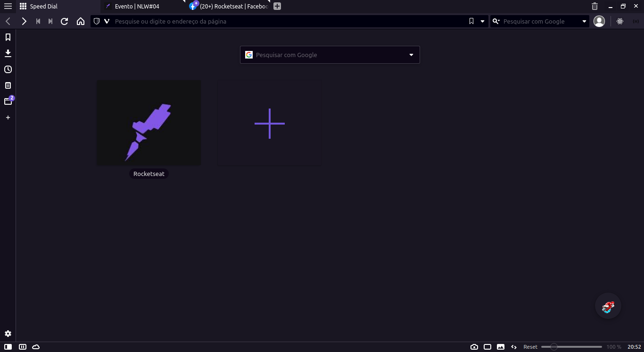Open the React developer tools extension icon
The height and width of the screenshot is (352, 644).
coord(620,21)
